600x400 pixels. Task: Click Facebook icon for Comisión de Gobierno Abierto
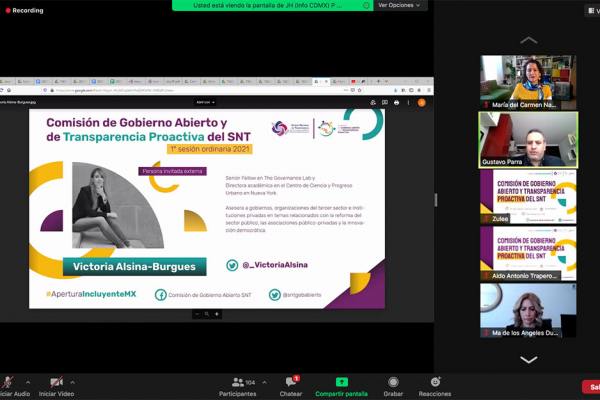click(x=160, y=295)
